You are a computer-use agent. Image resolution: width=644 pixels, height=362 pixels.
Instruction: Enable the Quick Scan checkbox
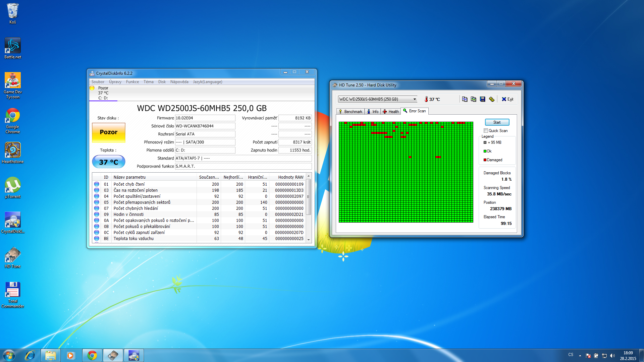pyautogui.click(x=486, y=131)
